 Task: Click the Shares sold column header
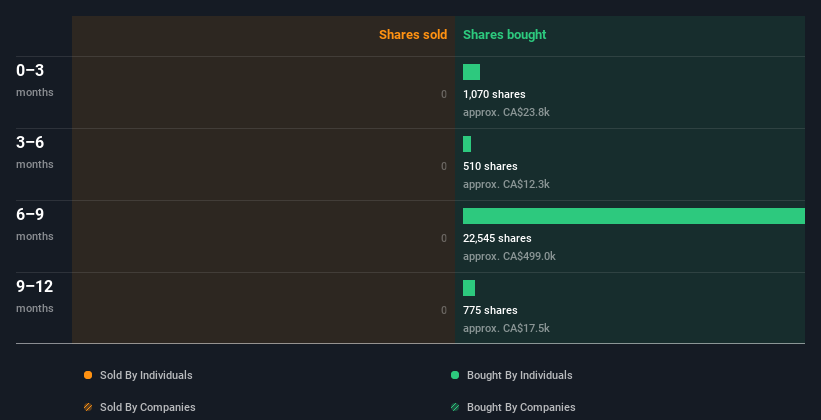(x=413, y=35)
